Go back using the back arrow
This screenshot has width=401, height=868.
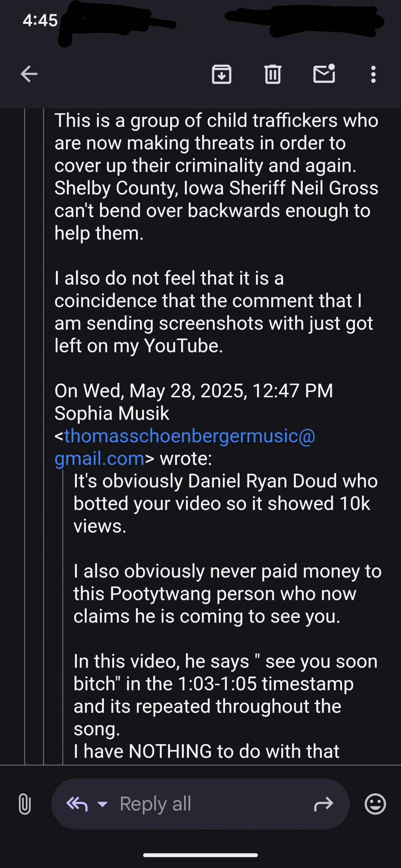29,74
